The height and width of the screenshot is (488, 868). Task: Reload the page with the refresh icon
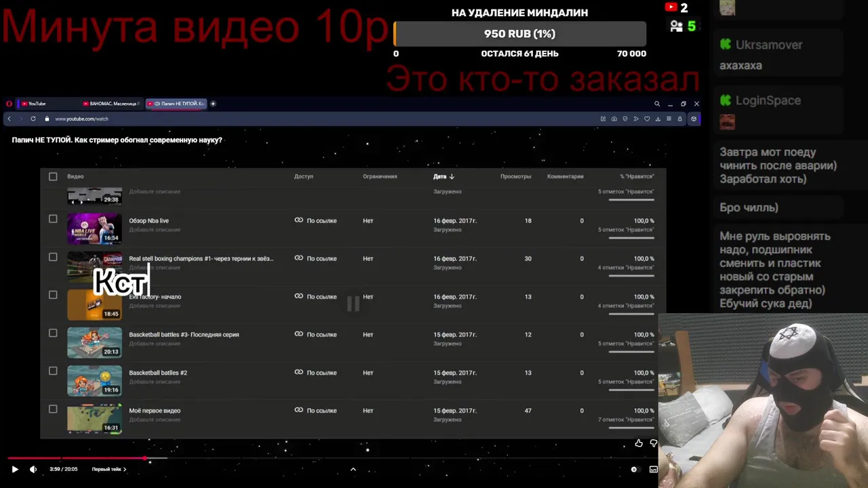coord(33,119)
